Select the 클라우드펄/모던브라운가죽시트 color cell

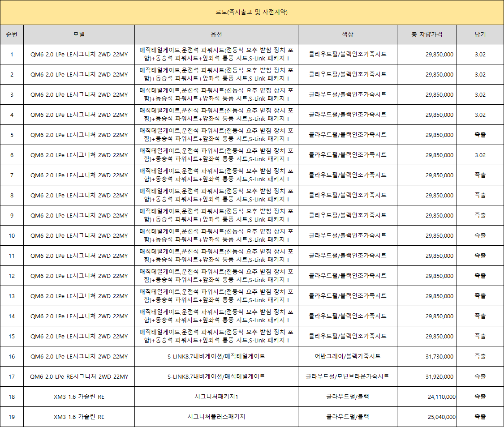coord(348,376)
